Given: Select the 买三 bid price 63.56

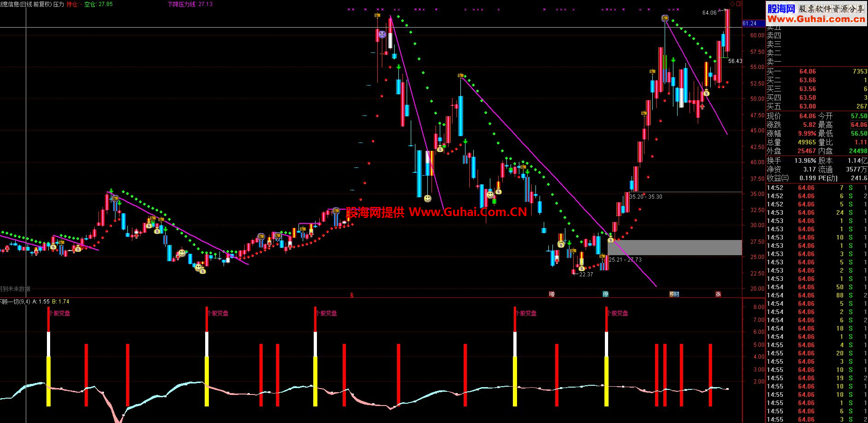Looking at the screenshot, I should [x=807, y=89].
